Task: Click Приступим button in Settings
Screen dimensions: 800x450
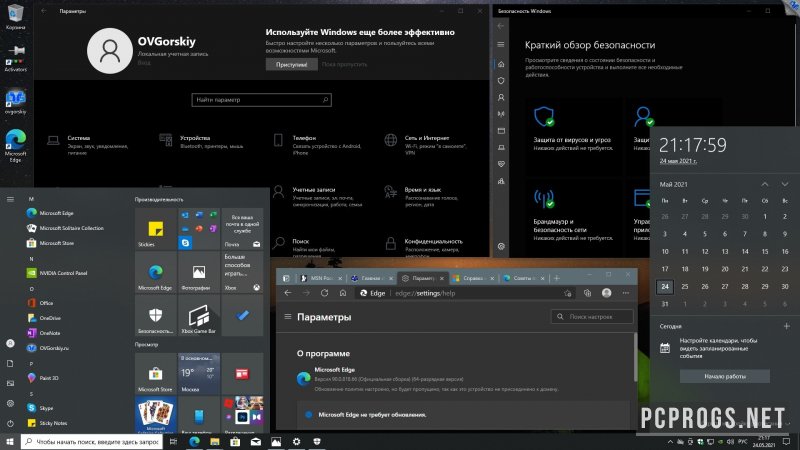Action: pos(291,64)
